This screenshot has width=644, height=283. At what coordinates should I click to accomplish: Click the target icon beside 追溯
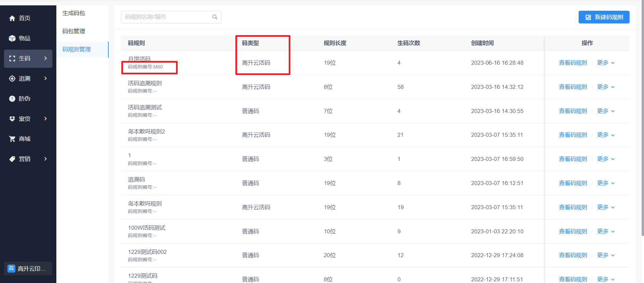tap(12, 78)
